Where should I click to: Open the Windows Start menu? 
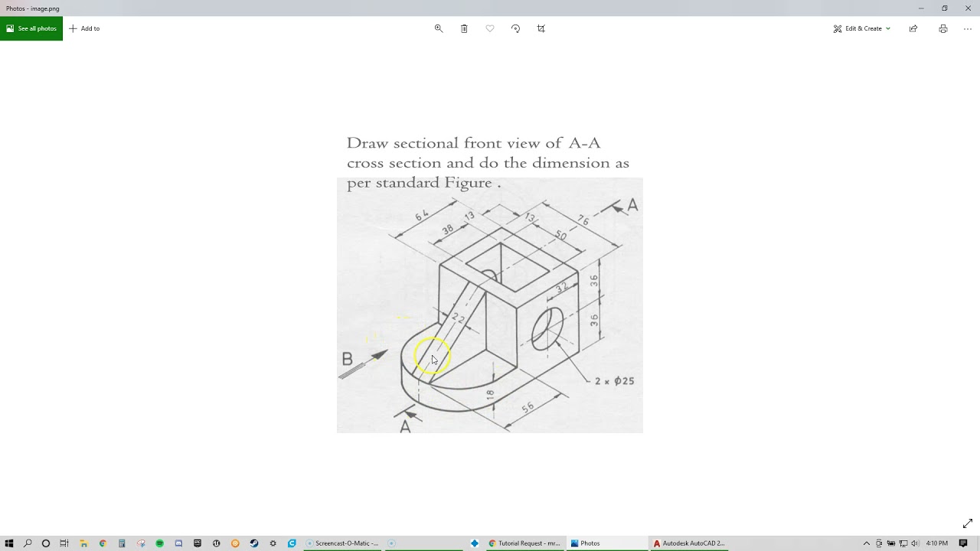click(9, 543)
